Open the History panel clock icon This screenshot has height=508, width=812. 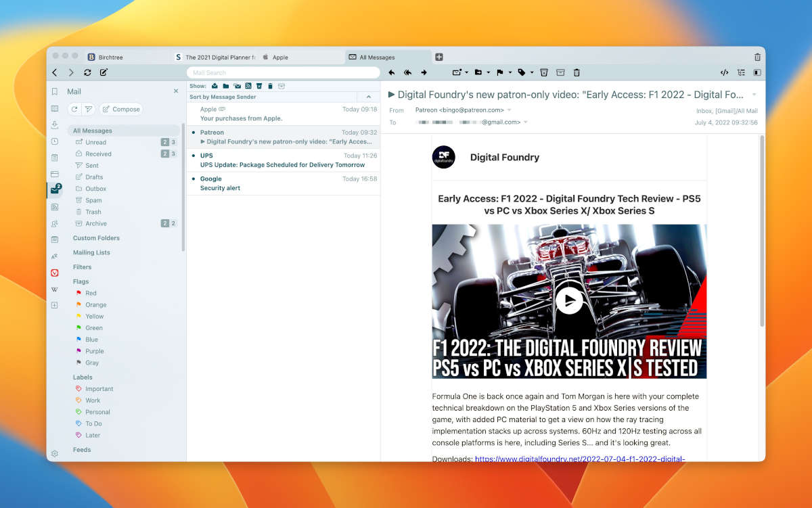tap(55, 141)
